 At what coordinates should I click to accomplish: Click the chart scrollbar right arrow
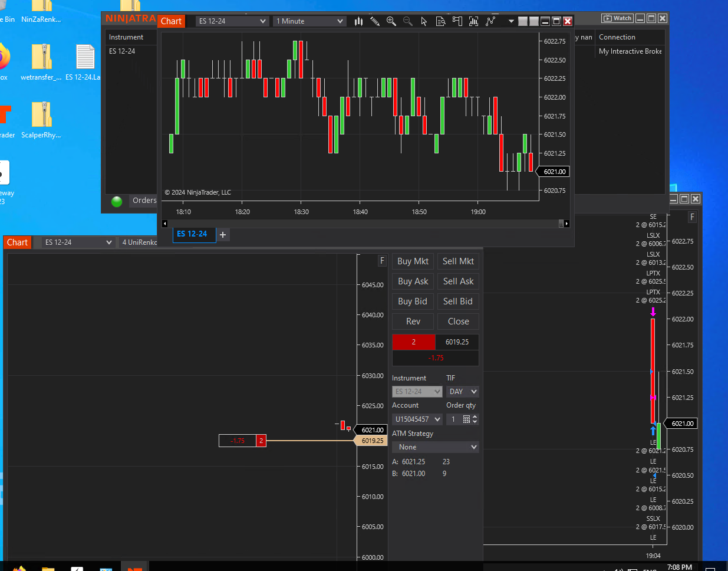click(566, 224)
